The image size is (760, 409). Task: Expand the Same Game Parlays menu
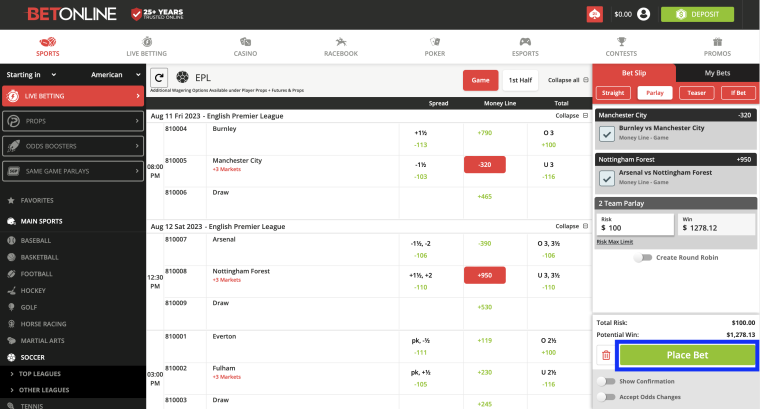click(x=73, y=171)
